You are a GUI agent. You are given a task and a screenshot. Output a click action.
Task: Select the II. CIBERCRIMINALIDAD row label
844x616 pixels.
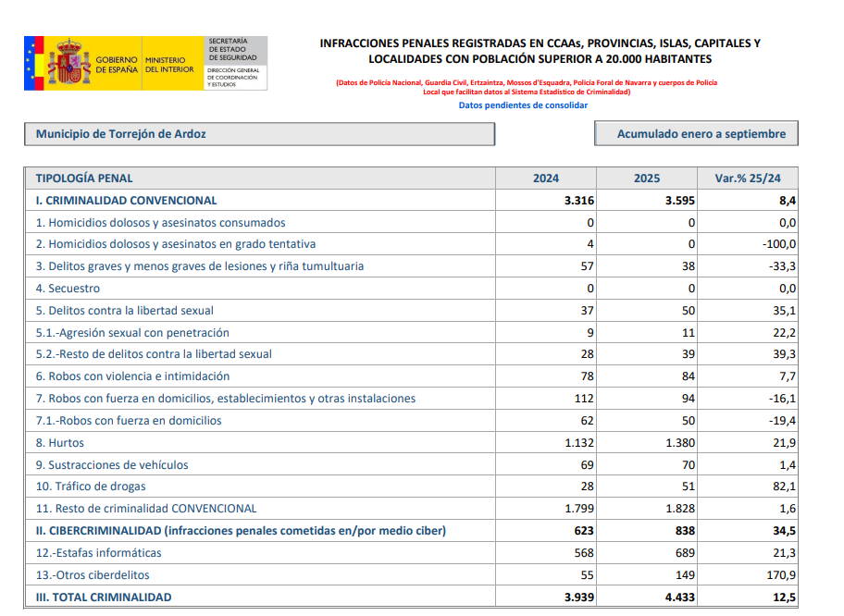241,531
